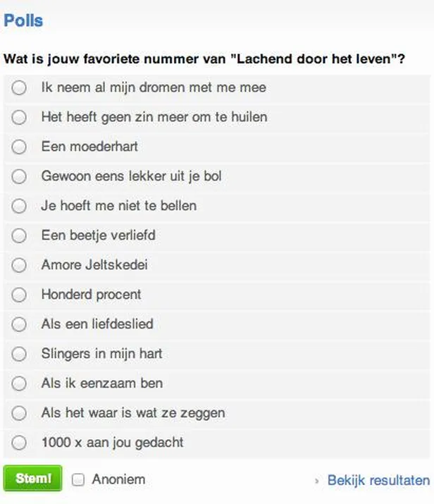The width and height of the screenshot is (434, 504).
Task: Select "Ik neem al mijn dromen met me mee"
Action: [20, 87]
